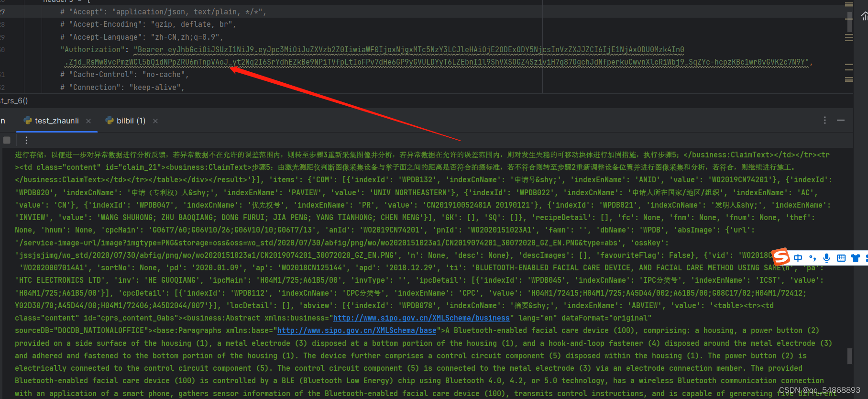Viewport: 868px width, 399px height.
Task: Open Run panel options three-dot menu
Action: pos(825,120)
